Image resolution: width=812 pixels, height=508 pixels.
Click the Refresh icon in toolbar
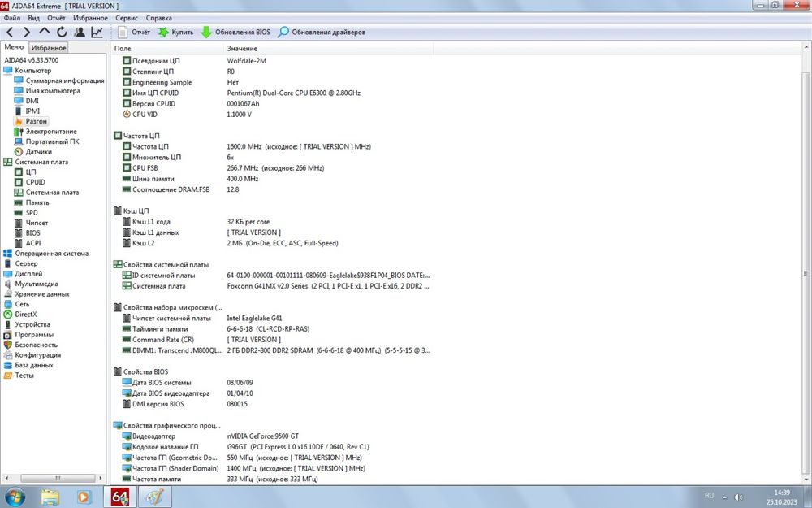click(x=62, y=33)
